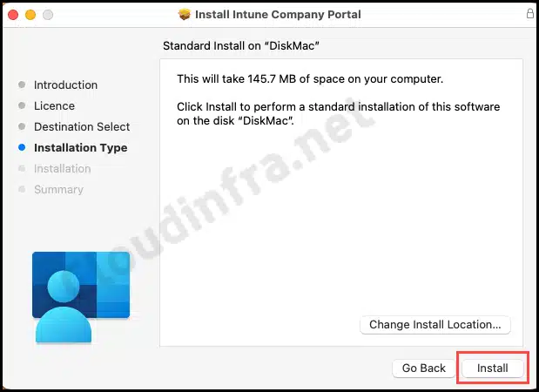
Task: Select the greyed Summary step
Action: coord(59,190)
